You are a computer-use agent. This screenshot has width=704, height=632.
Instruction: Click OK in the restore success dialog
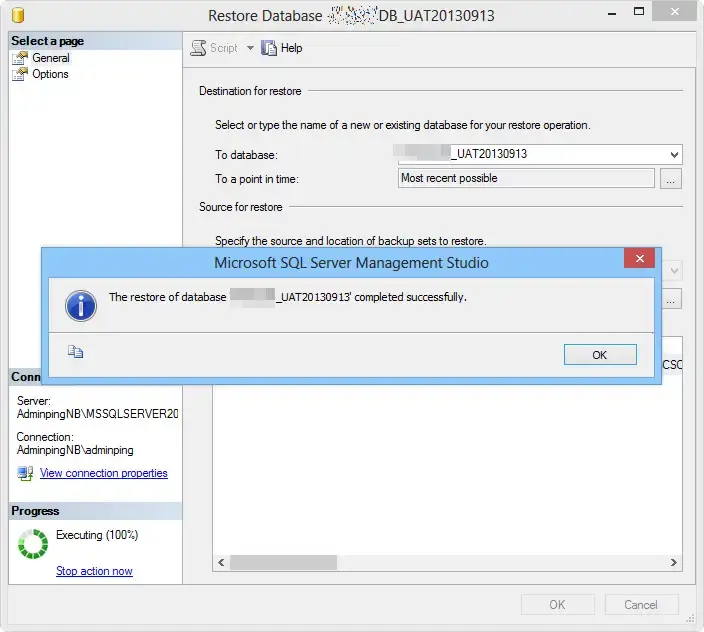(600, 355)
